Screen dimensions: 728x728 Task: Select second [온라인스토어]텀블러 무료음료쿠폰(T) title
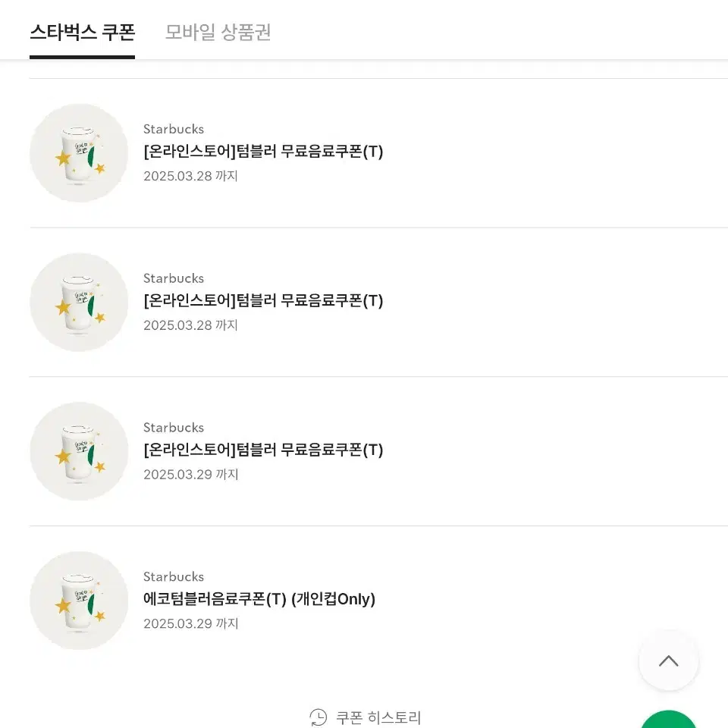click(x=263, y=301)
